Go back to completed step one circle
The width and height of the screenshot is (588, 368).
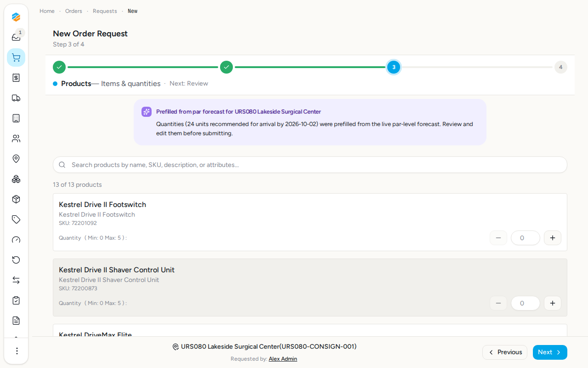pyautogui.click(x=59, y=67)
